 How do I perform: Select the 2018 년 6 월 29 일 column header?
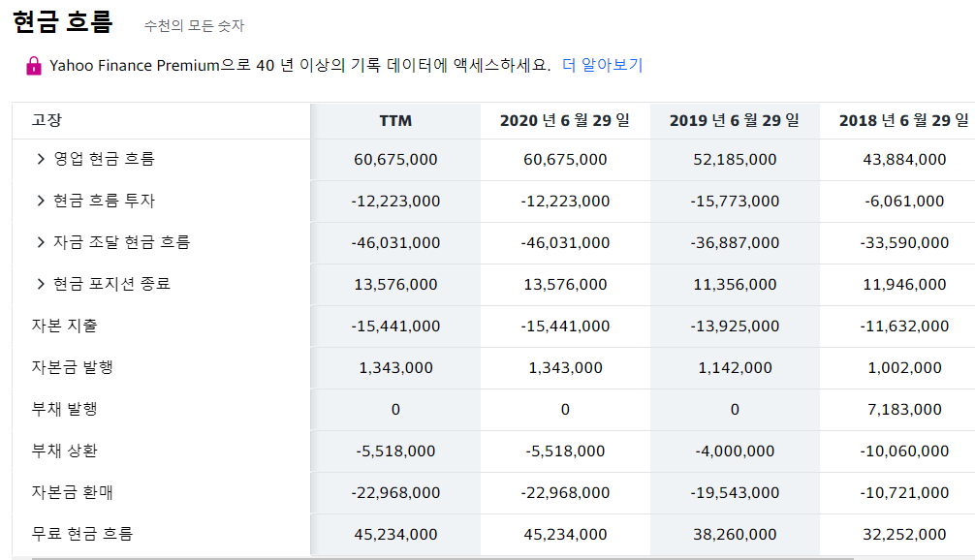pyautogui.click(x=904, y=120)
